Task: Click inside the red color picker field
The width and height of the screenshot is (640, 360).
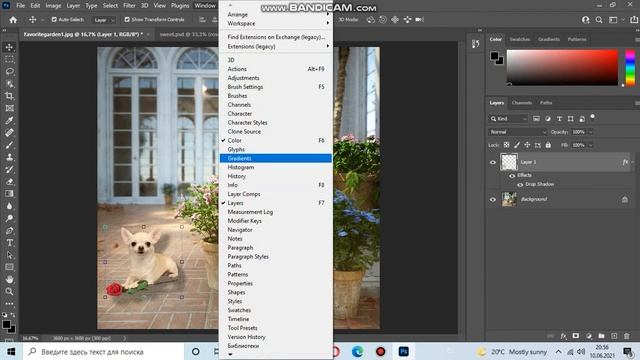Action: [562, 68]
